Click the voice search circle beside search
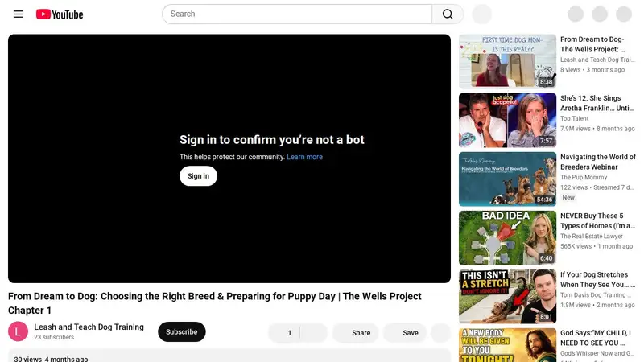 pyautogui.click(x=481, y=14)
